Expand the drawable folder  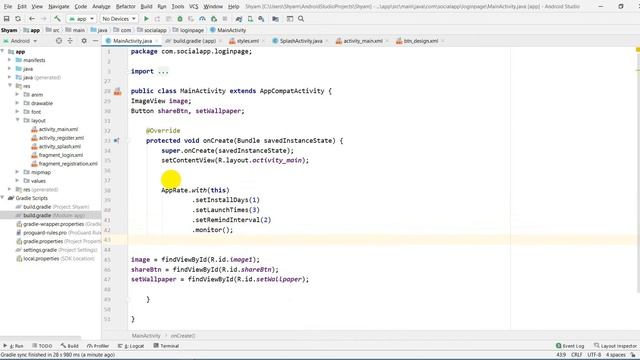pyautogui.click(x=17, y=103)
